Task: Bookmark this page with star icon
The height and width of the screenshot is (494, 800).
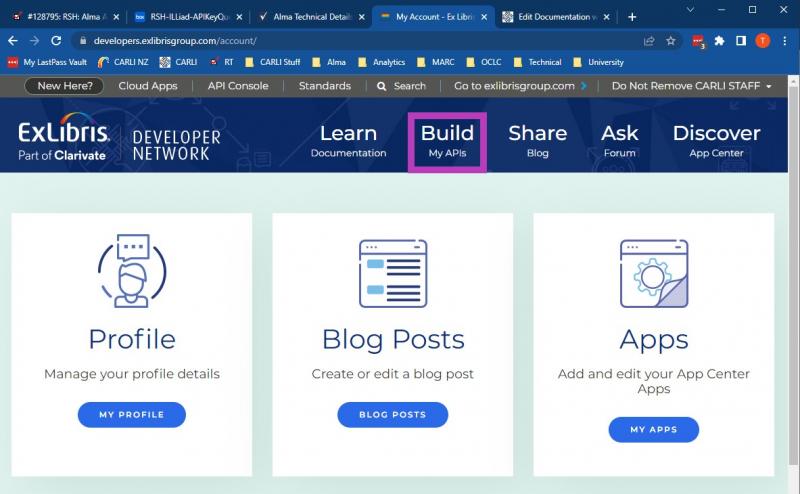Action: pos(670,41)
